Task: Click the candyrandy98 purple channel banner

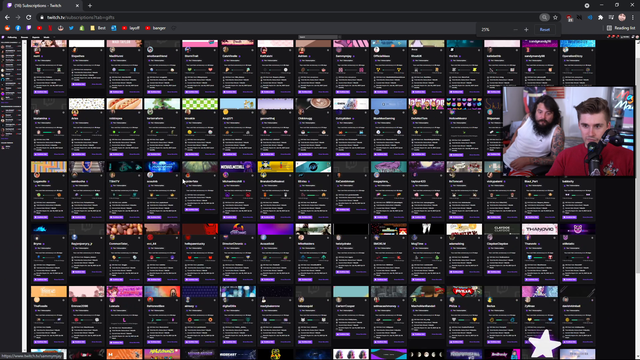Action: pos(540,43)
